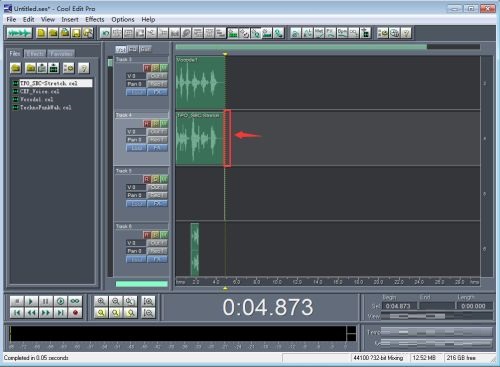
Task: Mute Track 3 with its M button
Action: coord(164,68)
